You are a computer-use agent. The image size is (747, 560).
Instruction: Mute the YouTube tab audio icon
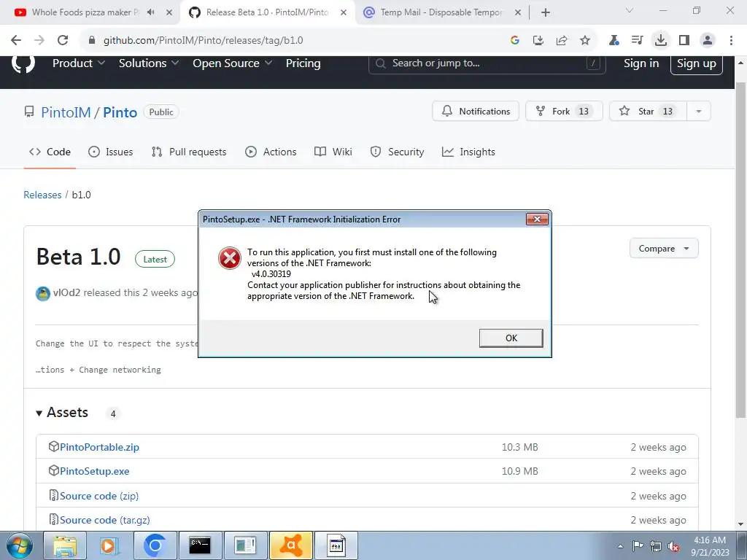(x=151, y=12)
